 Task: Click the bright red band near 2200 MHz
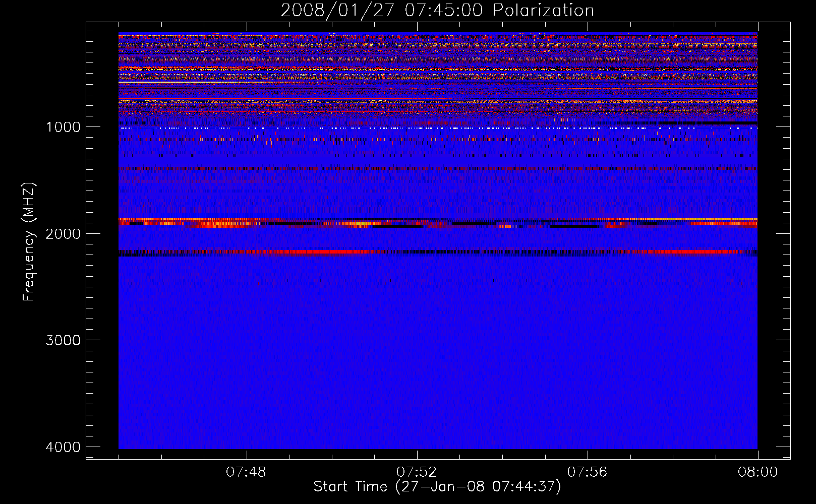click(438, 252)
